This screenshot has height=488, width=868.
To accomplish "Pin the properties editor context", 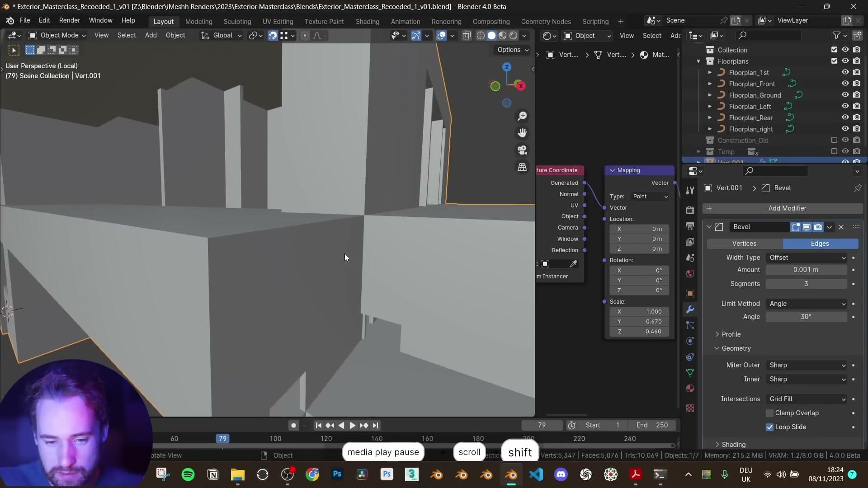I will (858, 188).
